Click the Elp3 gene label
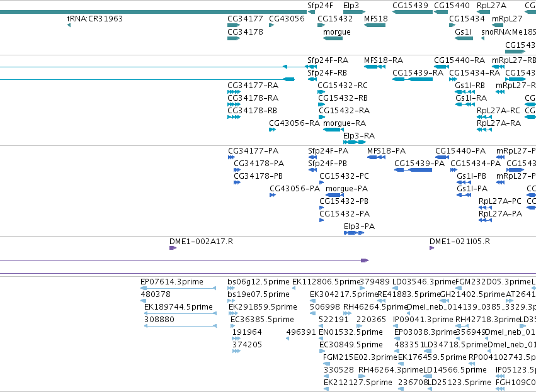The height and width of the screenshot is (392, 536). click(x=351, y=6)
